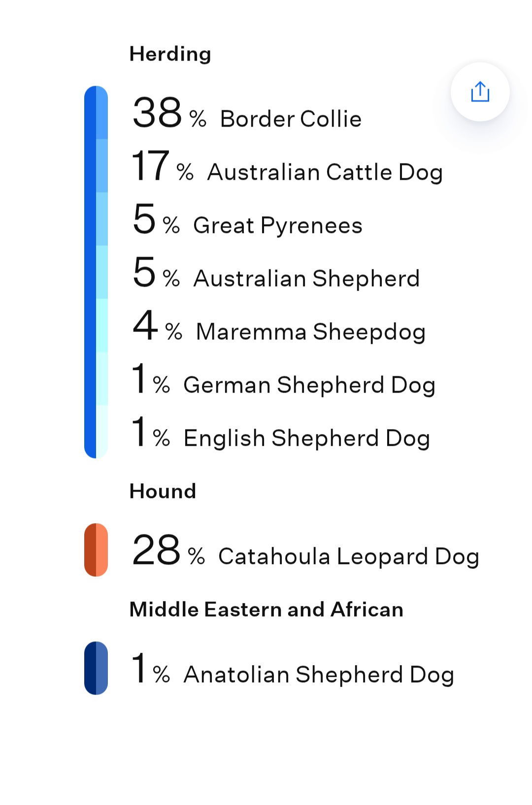Select the Anatolian Shepherd Dog entry
The image size is (532, 805).
(293, 669)
